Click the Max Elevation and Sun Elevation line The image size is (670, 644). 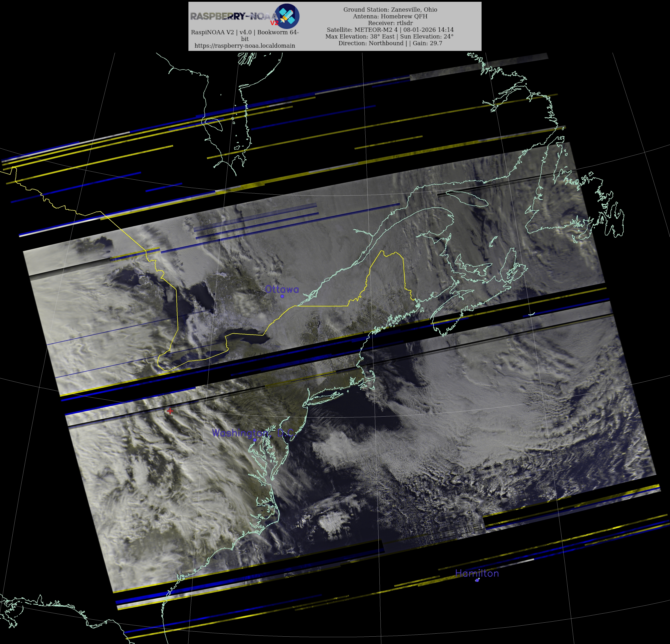point(389,36)
